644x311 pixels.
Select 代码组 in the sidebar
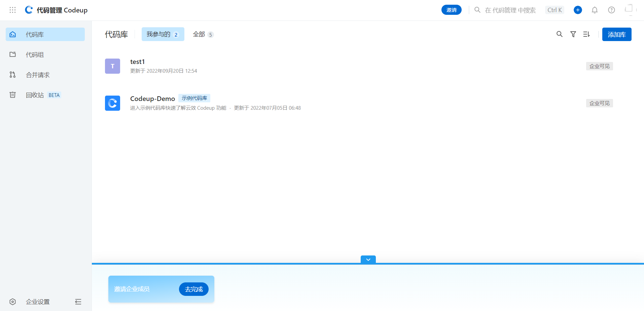click(45, 55)
